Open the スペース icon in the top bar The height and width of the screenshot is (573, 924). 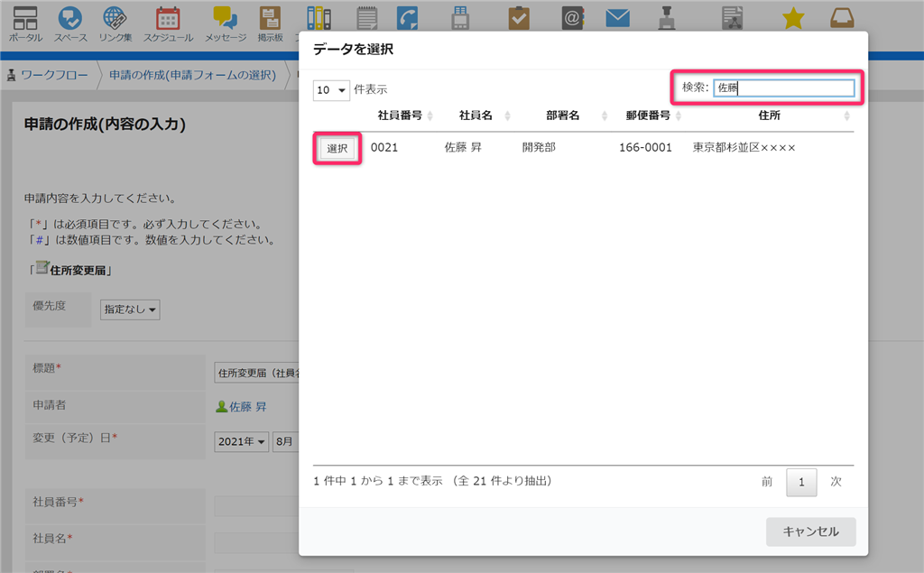tap(70, 23)
